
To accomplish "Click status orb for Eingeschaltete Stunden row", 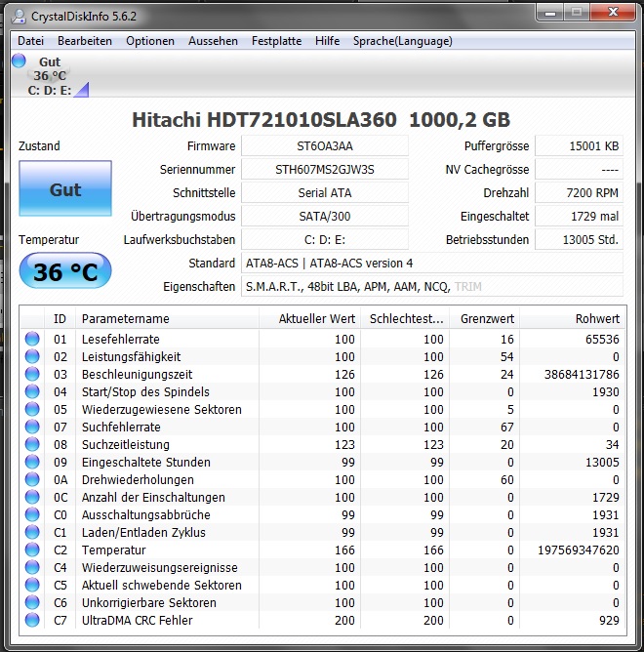I will pos(32,462).
